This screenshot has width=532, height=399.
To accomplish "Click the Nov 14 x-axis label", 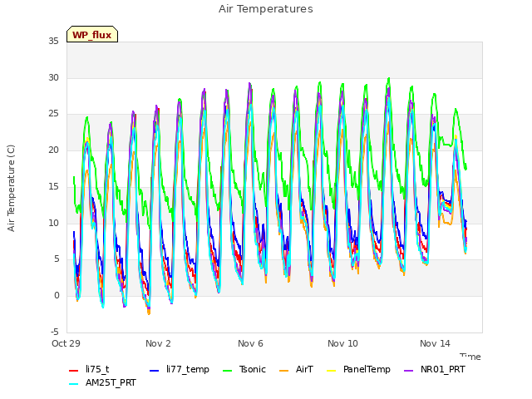I will coord(435,343).
